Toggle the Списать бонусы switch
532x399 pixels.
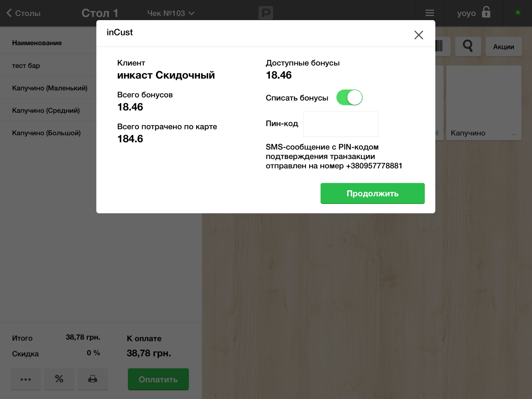[349, 97]
